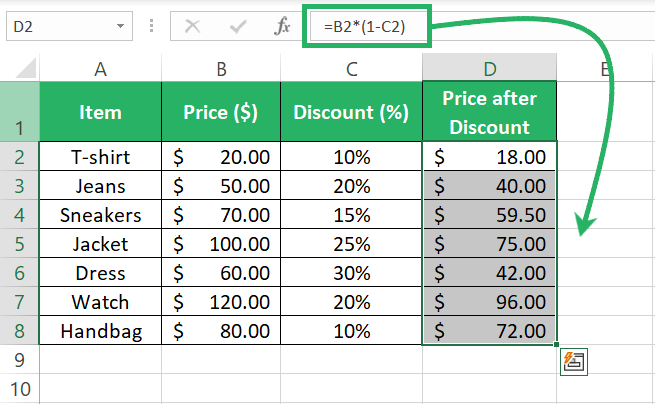Click the Item header cell

[x=100, y=112]
